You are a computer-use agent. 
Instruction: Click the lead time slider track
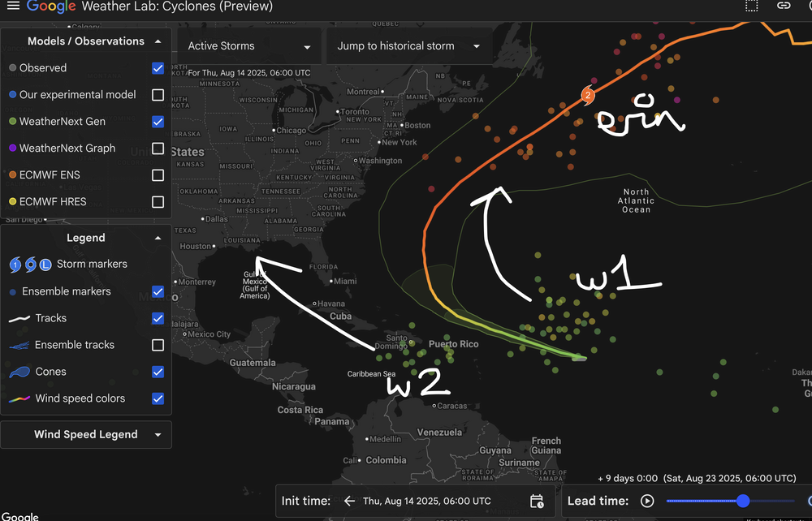[730, 501]
